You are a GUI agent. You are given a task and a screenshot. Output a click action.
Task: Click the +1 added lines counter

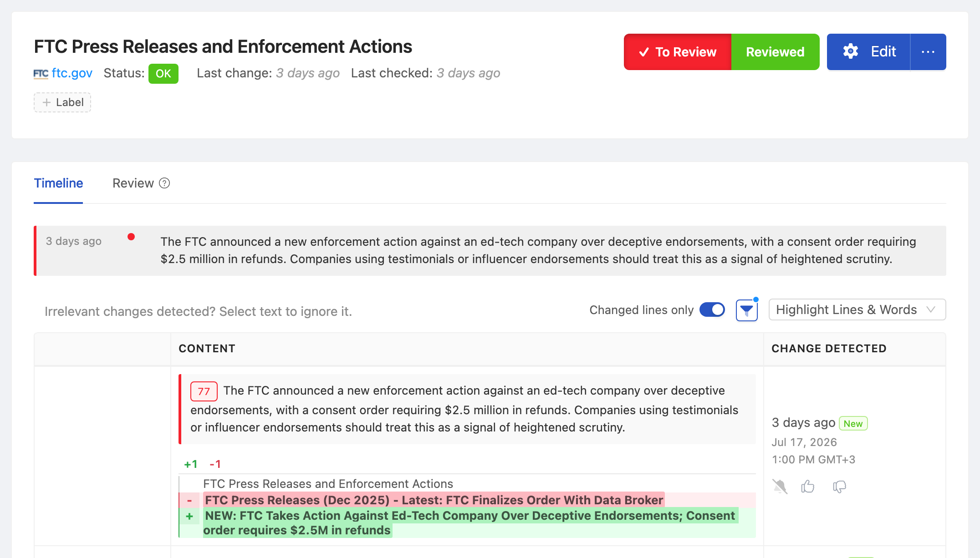tap(191, 464)
